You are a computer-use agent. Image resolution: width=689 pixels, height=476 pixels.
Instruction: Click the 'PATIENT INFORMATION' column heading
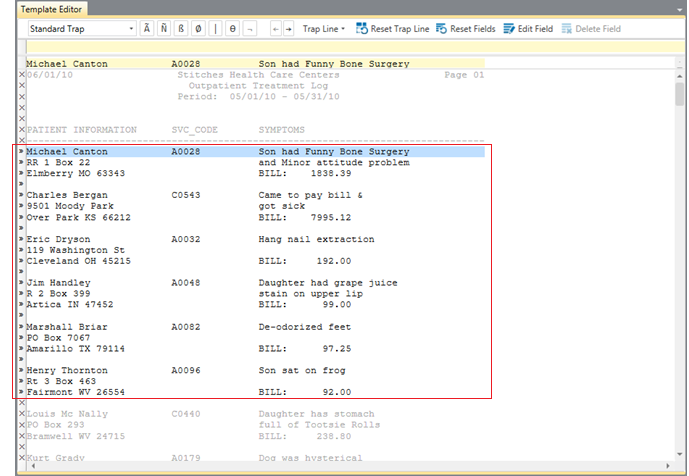(x=82, y=130)
